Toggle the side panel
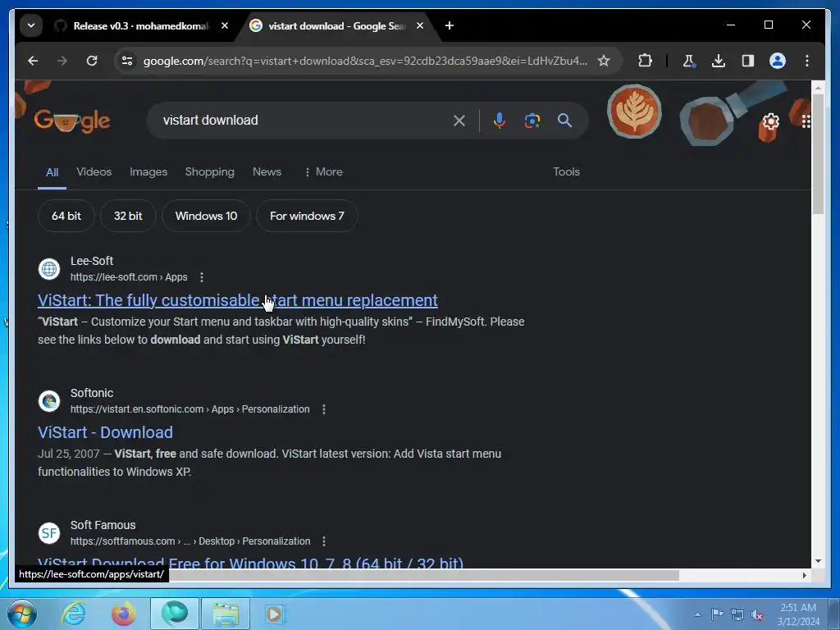The width and height of the screenshot is (840, 630). (x=748, y=61)
